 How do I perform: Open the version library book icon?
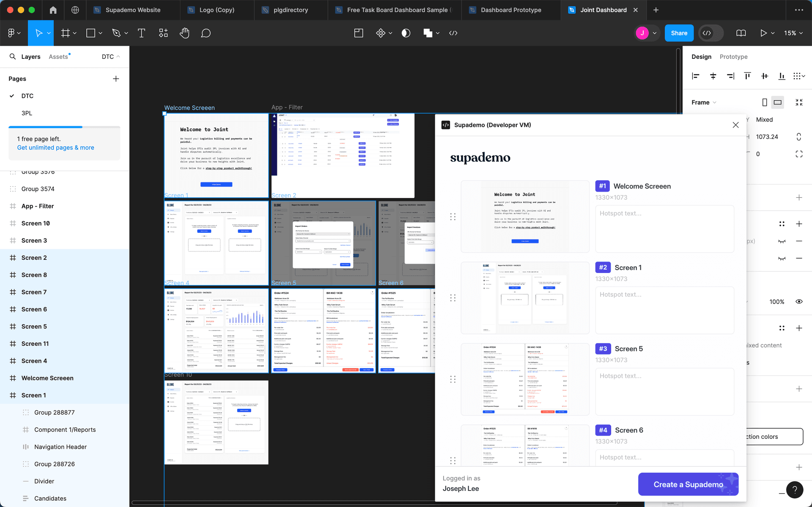point(741,33)
